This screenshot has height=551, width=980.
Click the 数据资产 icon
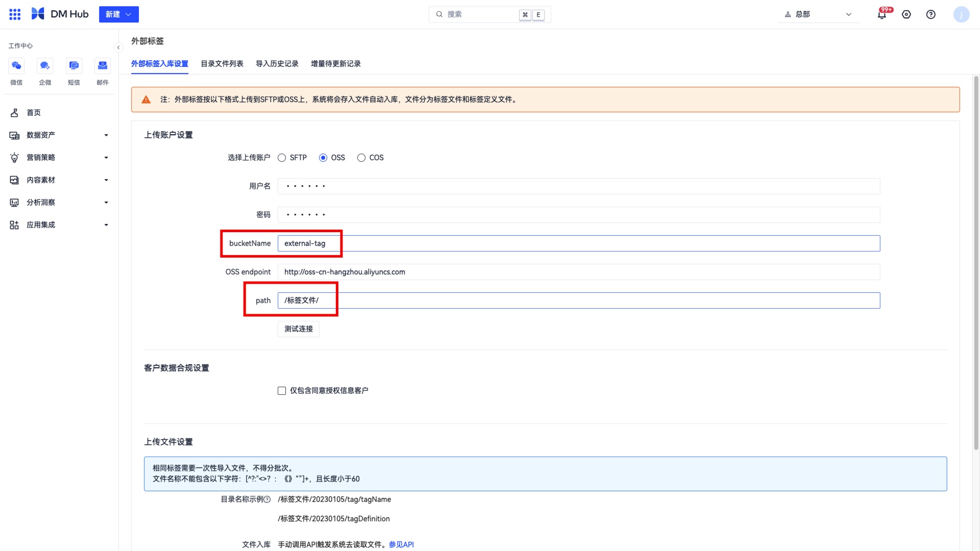(14, 135)
